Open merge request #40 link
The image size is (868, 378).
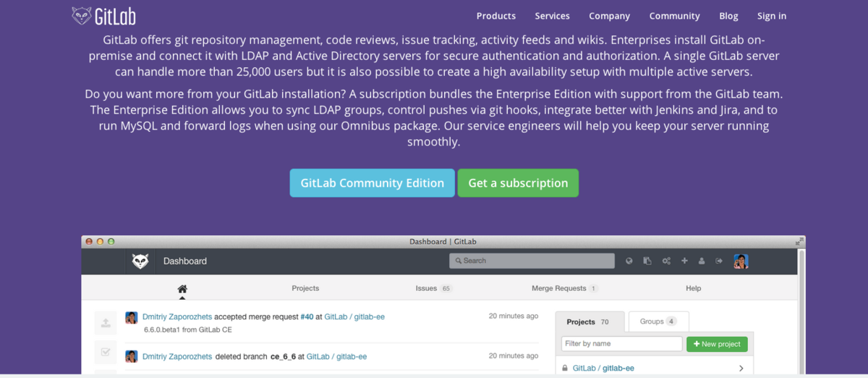click(x=307, y=316)
